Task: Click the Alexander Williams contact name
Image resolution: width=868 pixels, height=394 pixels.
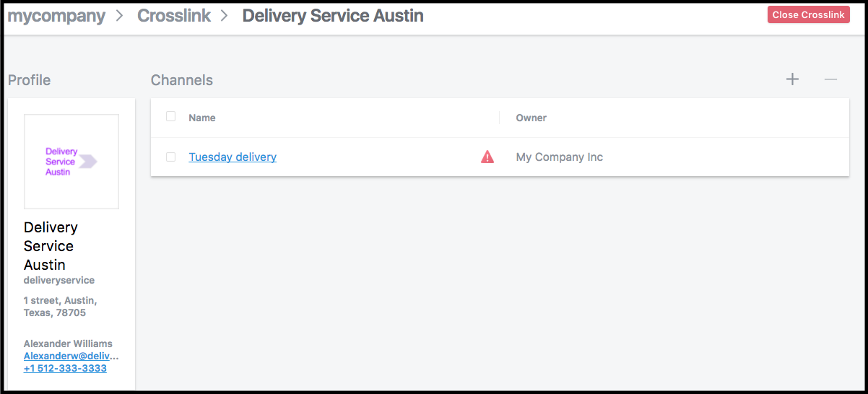Action: point(68,343)
